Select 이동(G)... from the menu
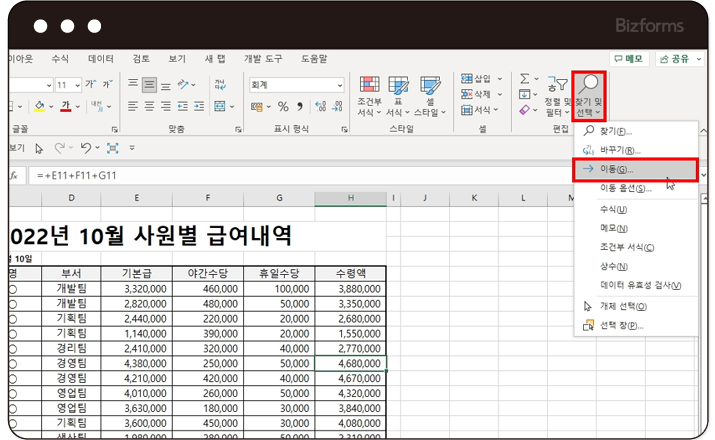 pyautogui.click(x=616, y=170)
